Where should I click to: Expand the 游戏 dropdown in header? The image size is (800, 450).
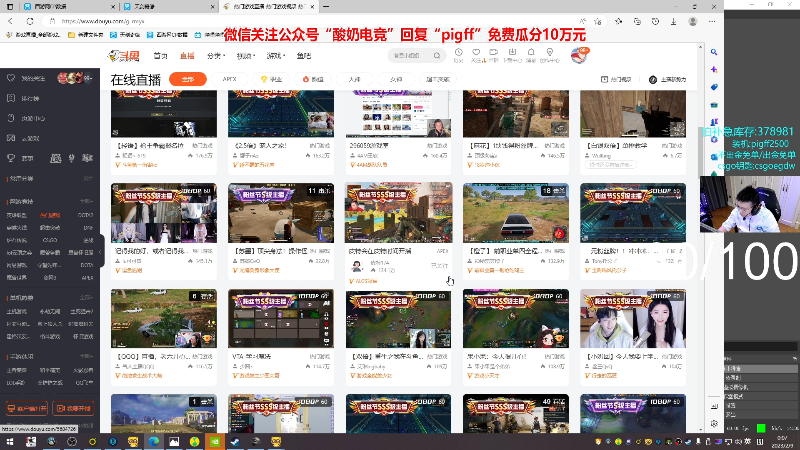pos(276,56)
